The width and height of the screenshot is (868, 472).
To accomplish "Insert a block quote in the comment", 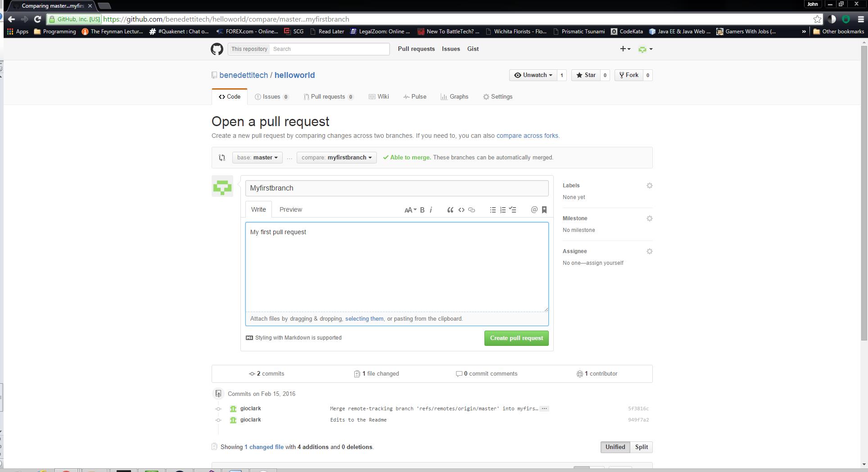I will 450,210.
